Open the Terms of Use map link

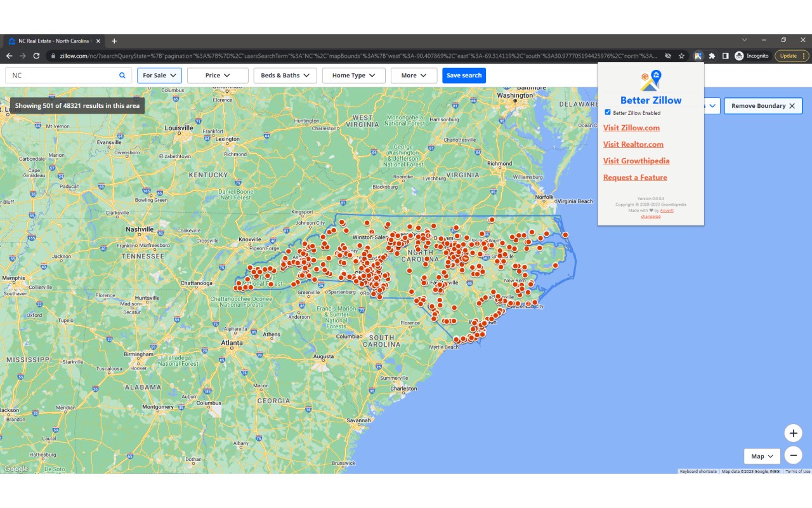[797, 471]
